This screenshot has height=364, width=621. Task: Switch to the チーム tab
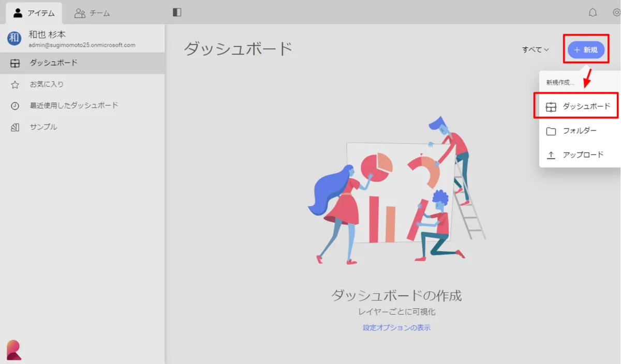[x=92, y=13]
